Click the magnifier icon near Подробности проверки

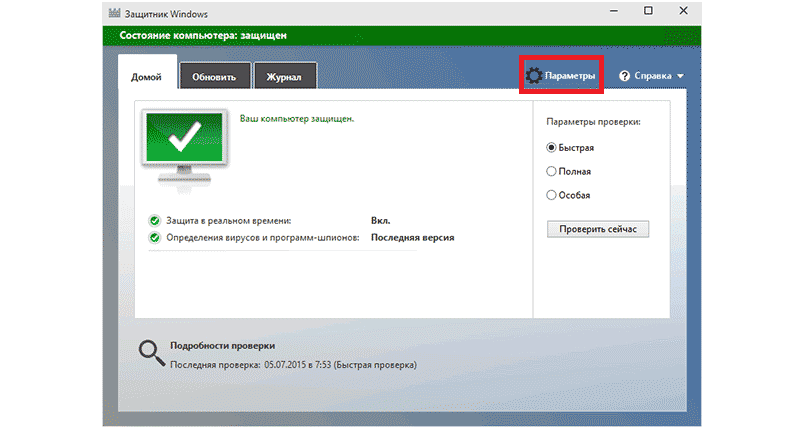point(152,353)
